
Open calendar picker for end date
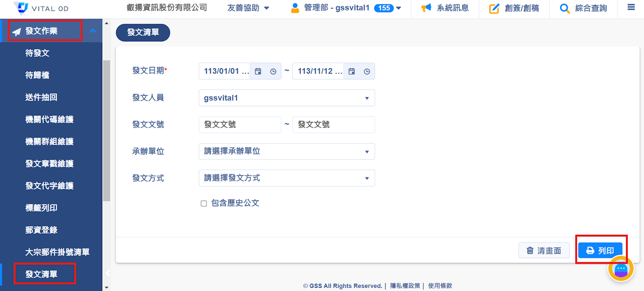352,72
